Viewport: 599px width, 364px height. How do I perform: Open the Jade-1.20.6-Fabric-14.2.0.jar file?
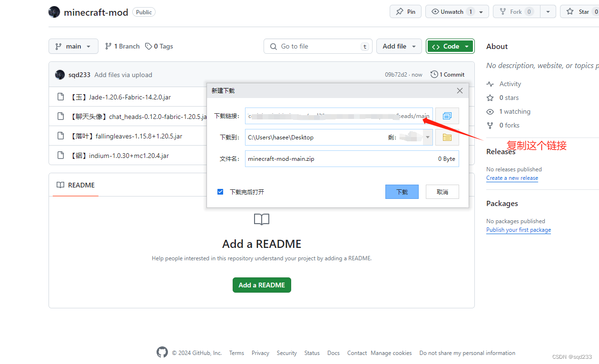tap(120, 97)
